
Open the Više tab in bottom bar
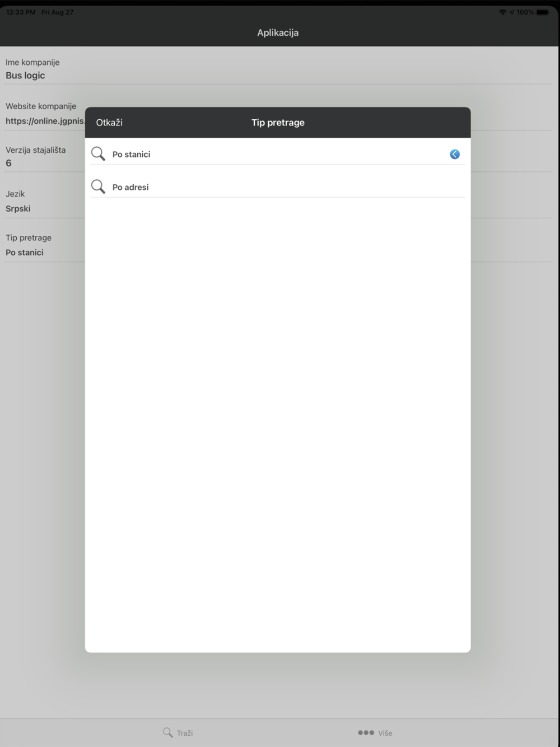375,732
